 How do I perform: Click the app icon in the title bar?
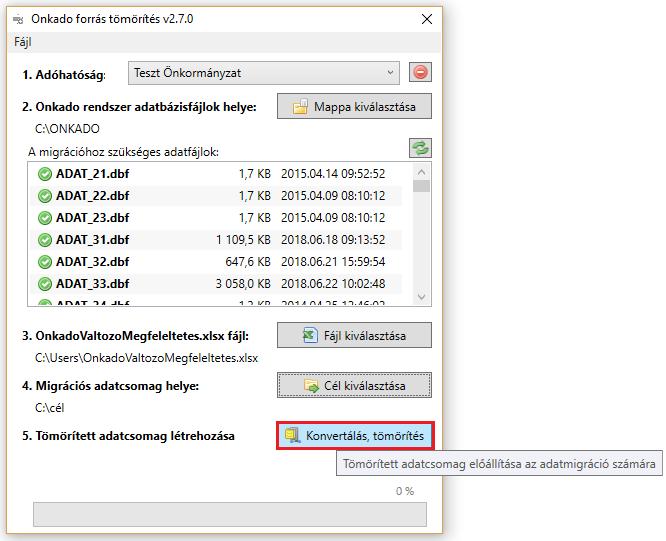pyautogui.click(x=18, y=20)
